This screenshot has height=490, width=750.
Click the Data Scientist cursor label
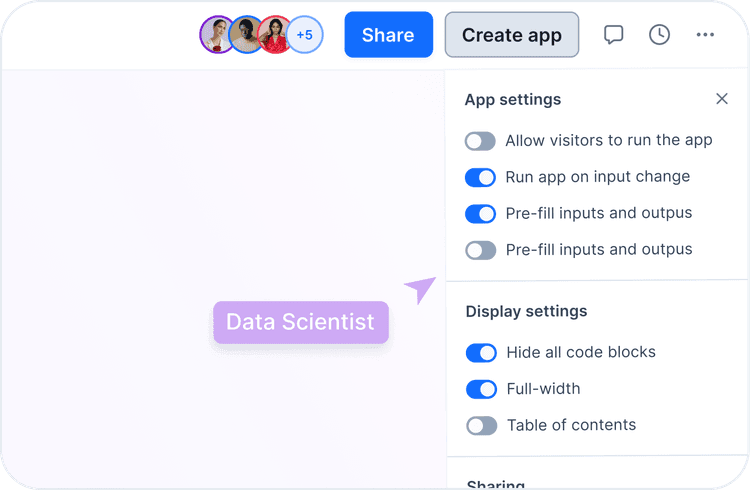point(300,322)
